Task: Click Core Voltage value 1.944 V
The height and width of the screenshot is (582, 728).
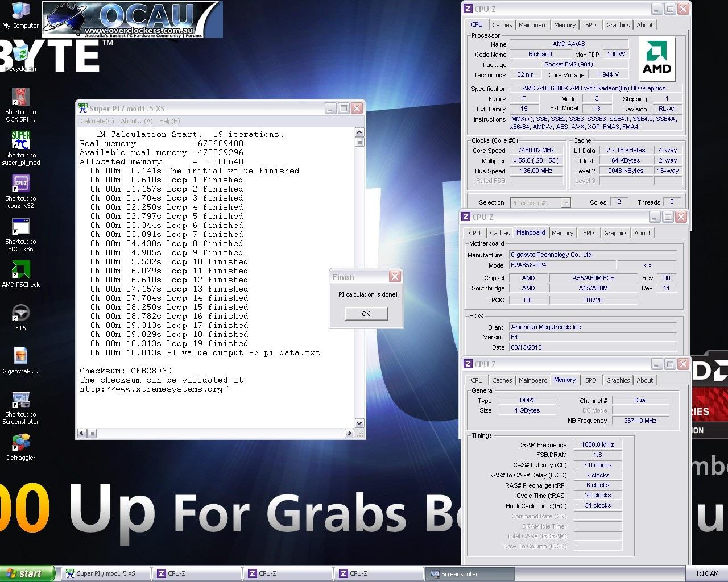Action: (608, 75)
